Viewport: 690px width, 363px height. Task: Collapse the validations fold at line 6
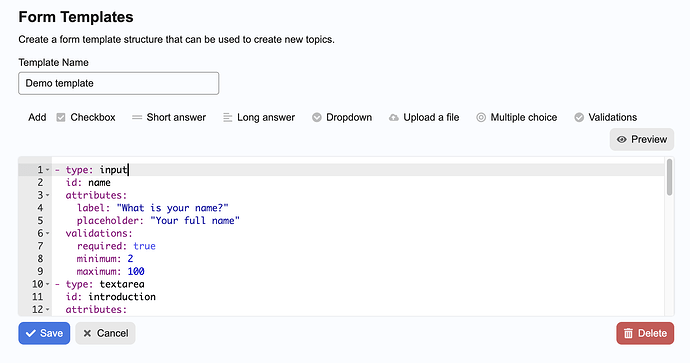pos(48,234)
